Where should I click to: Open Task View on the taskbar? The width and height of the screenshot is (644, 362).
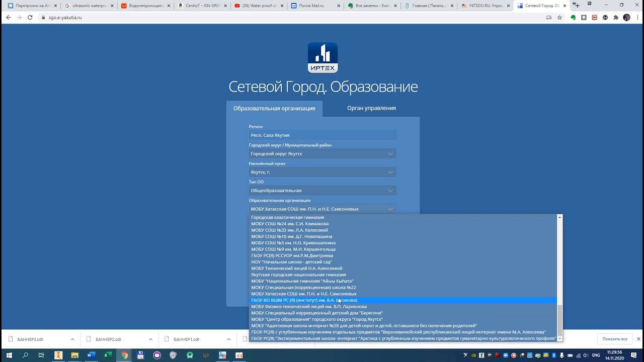click(41, 355)
